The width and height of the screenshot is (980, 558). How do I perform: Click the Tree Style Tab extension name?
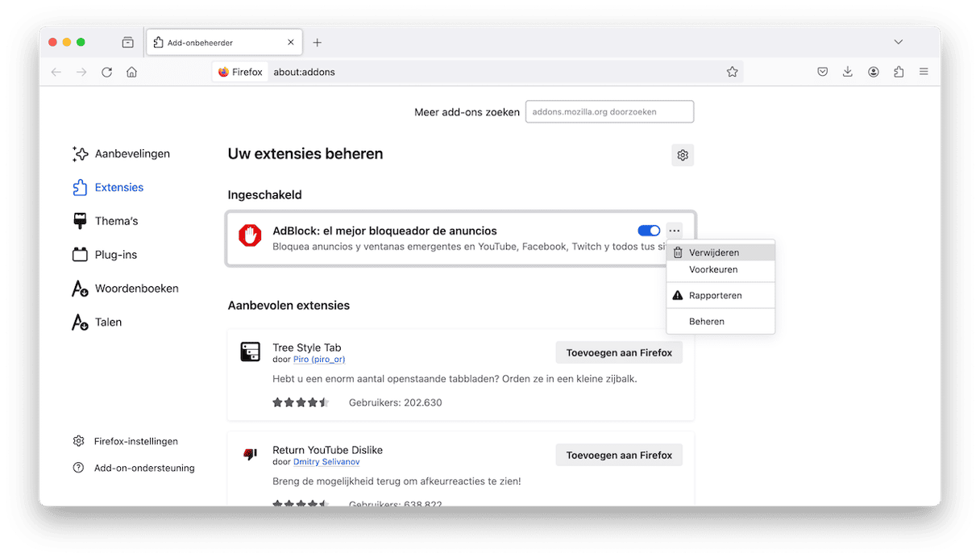pos(307,348)
